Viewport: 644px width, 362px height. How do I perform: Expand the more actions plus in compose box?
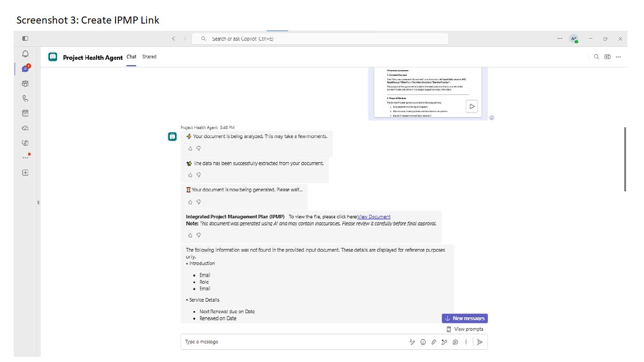point(466,342)
